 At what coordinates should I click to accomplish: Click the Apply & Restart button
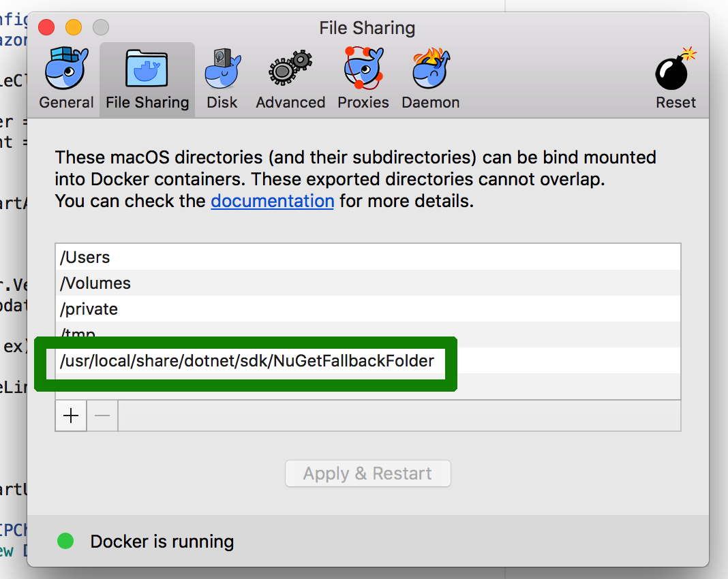[367, 473]
